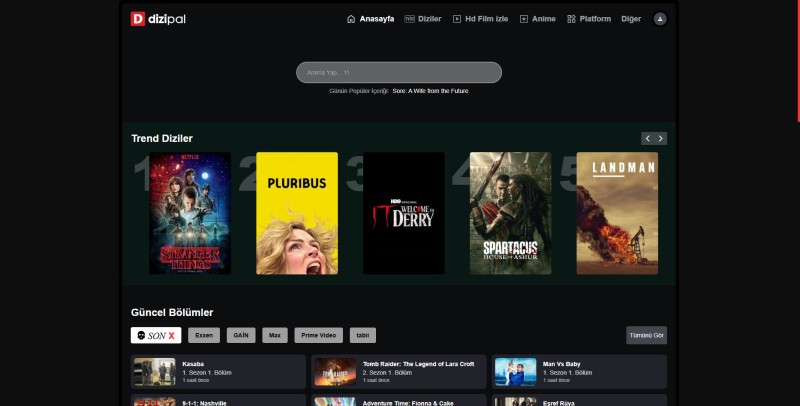Open the Pluribus poster
This screenshot has height=406, width=800.
(x=297, y=213)
